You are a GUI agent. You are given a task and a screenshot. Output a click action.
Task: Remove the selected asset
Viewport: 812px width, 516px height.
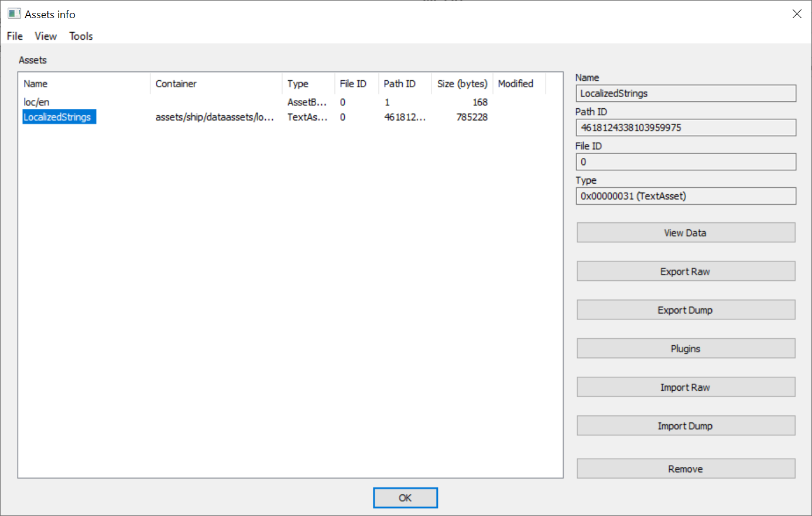686,469
